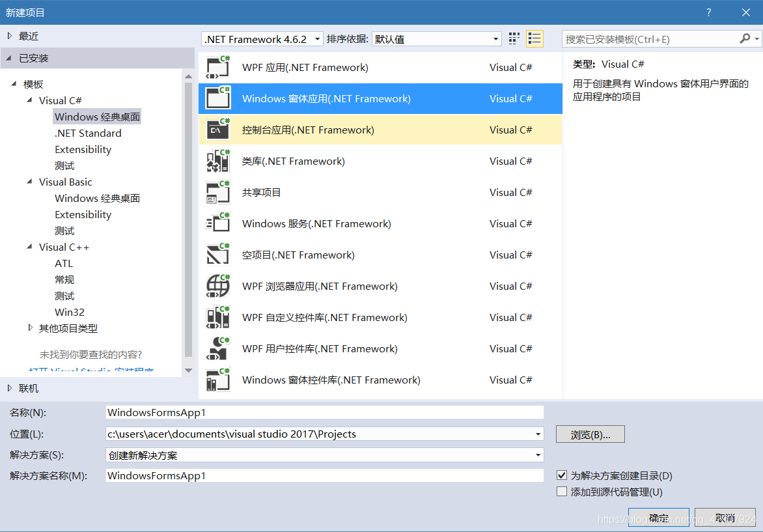Image resolution: width=763 pixels, height=532 pixels.
Task: Expand the 其他项目类型 node
Action: (30, 328)
